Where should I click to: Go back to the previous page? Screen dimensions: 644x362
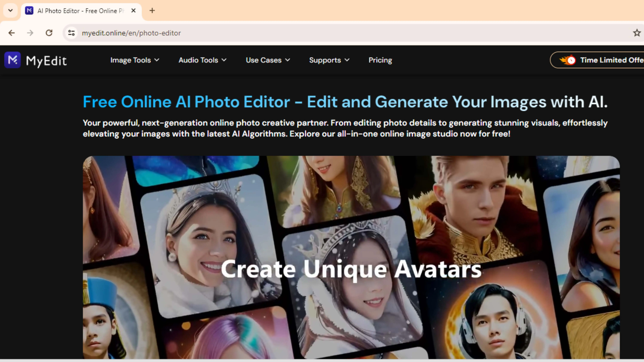(x=11, y=33)
